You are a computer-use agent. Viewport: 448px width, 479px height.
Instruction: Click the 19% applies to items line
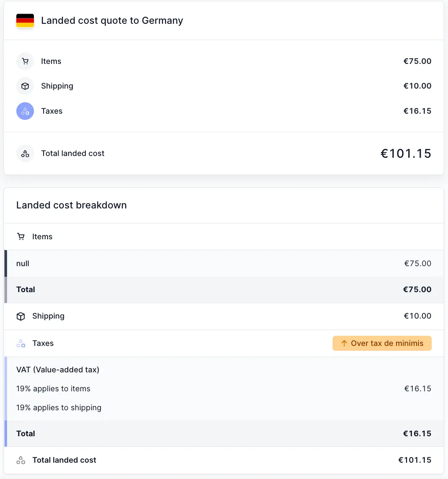click(53, 389)
